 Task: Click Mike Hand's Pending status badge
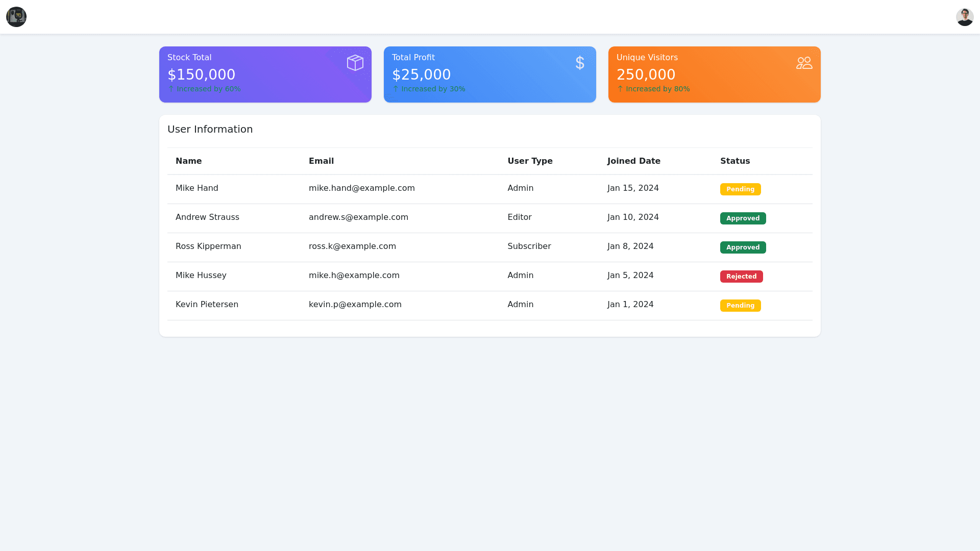point(740,189)
